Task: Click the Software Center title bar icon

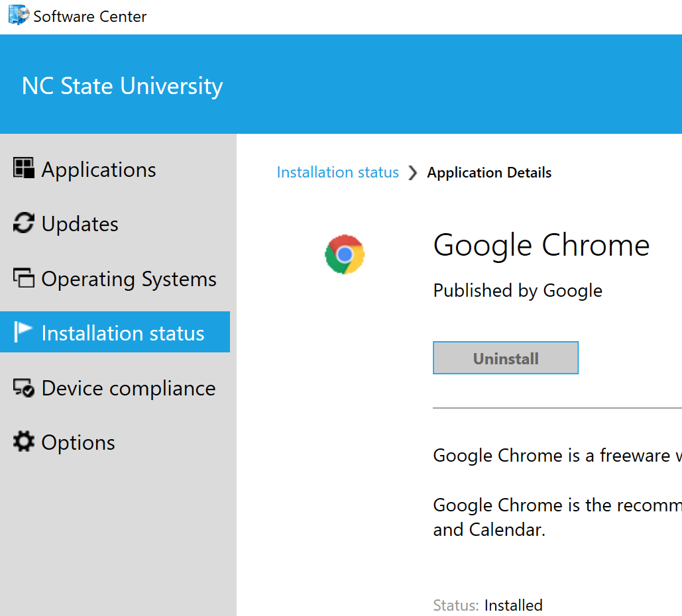Action: tap(19, 15)
